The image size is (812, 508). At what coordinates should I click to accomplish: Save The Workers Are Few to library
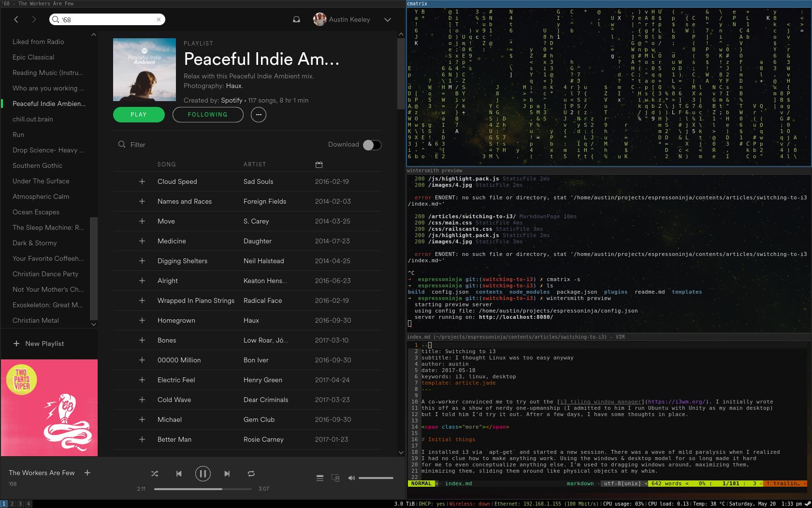coord(87,473)
